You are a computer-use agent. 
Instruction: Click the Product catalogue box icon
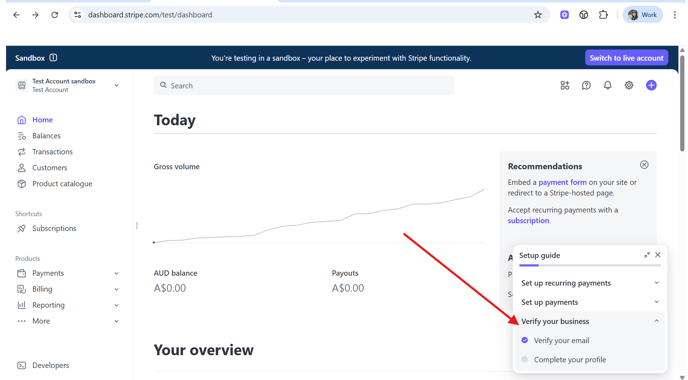22,184
